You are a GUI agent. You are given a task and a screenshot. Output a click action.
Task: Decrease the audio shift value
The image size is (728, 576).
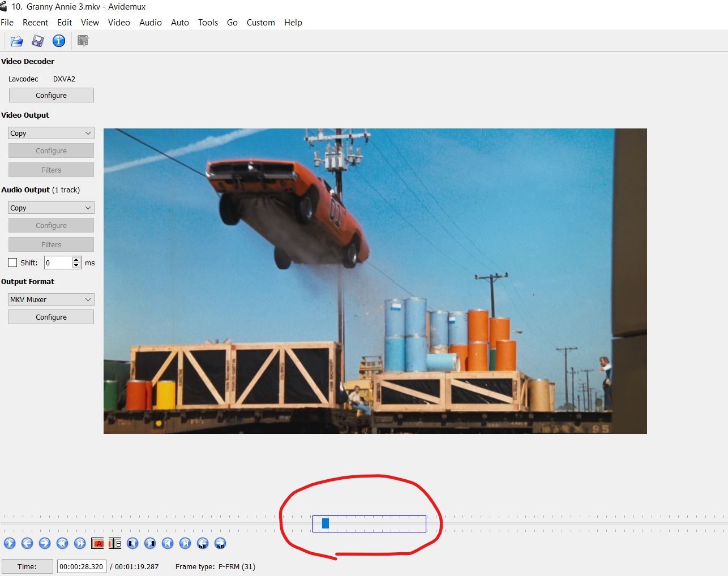[76, 265]
